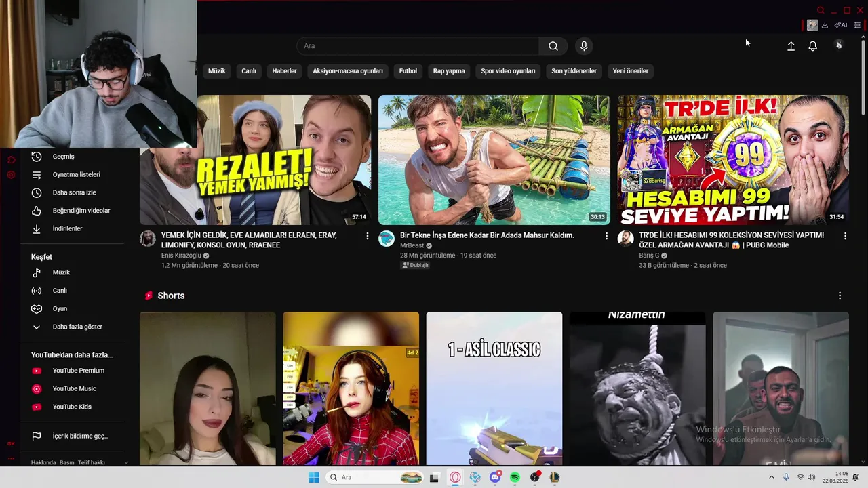Expand the sidebar footer chevron
The height and width of the screenshot is (488, 868).
pyautogui.click(x=126, y=462)
